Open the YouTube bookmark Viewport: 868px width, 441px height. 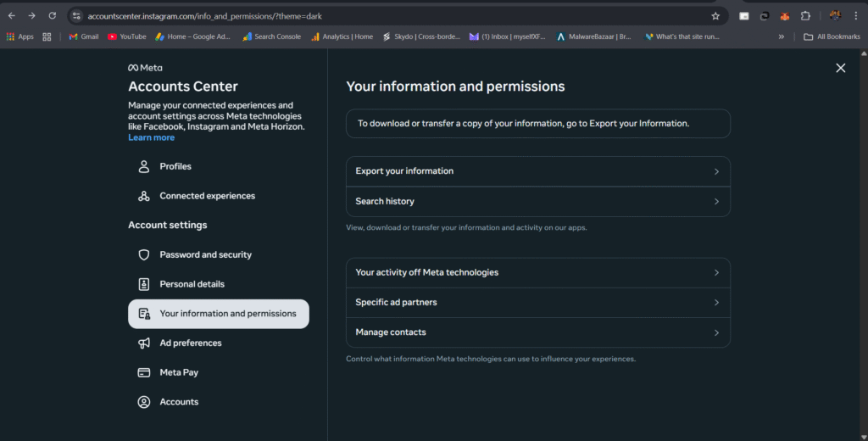tap(127, 36)
